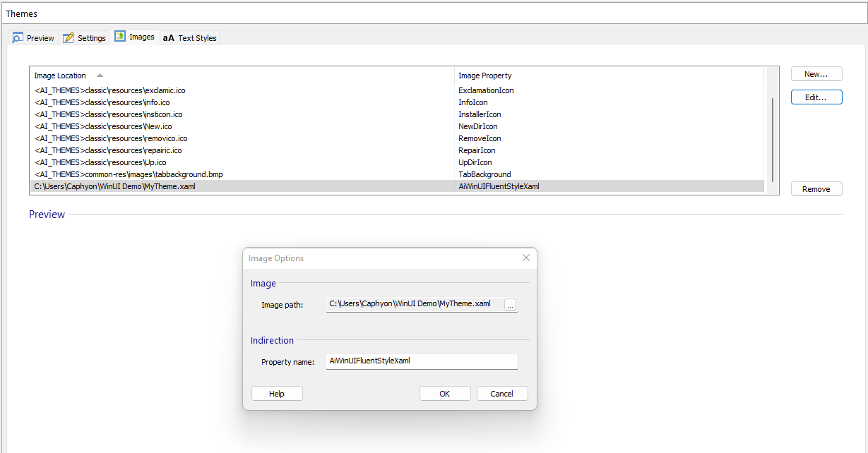Viewport: 868px width, 453px height.
Task: Switch to the Settings tab
Action: (84, 37)
